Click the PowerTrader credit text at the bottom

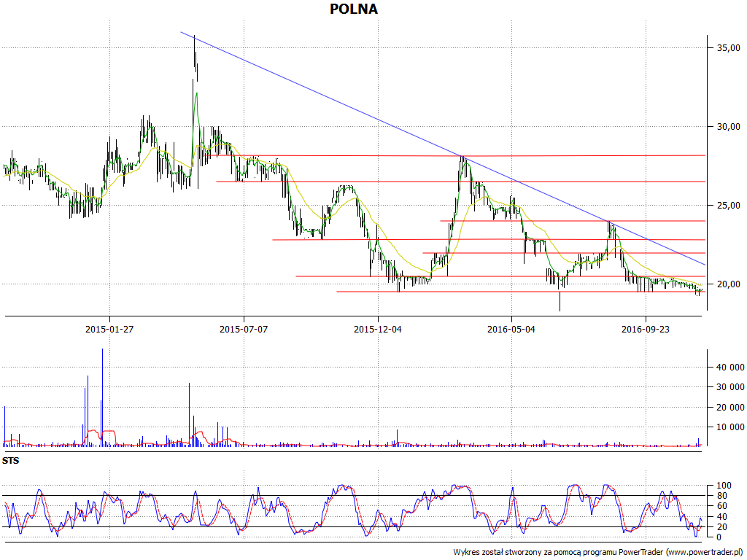coord(598,552)
